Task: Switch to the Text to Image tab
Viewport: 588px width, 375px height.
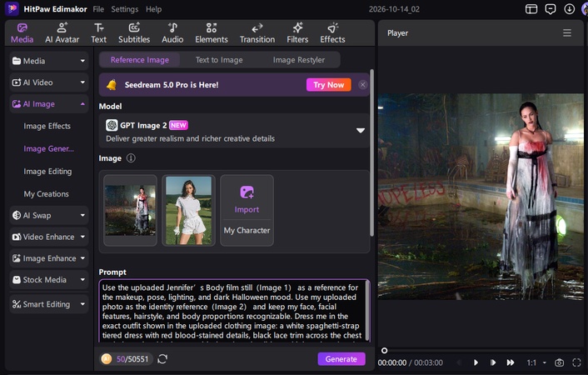Action: click(219, 60)
